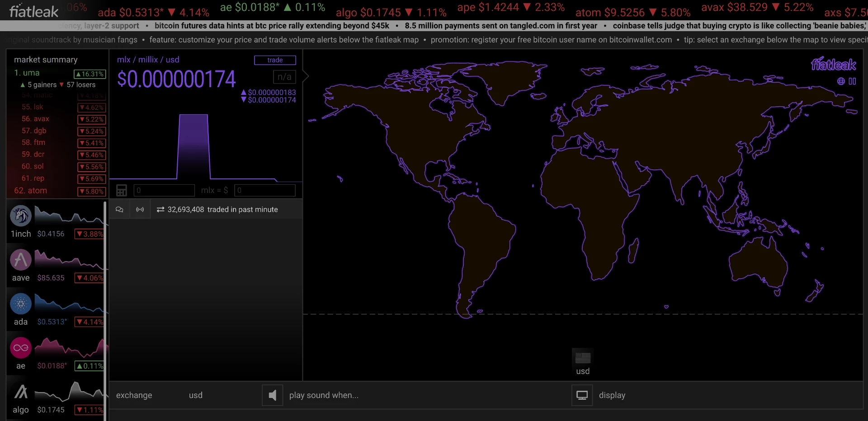Select the ada Cardano coin icon
Viewport: 868px width, 421px height.
21,304
